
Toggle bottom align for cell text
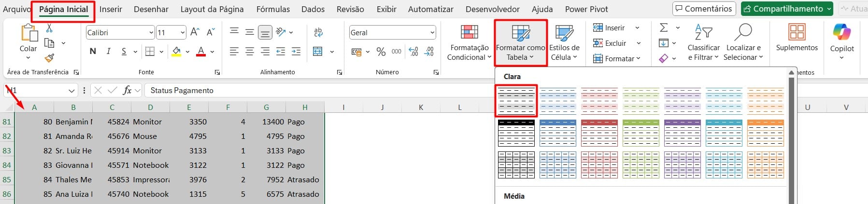(x=265, y=32)
